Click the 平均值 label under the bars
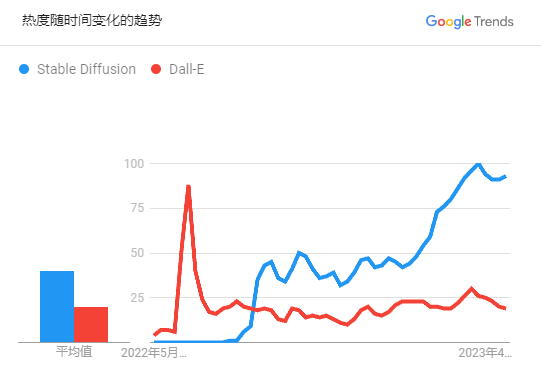This screenshot has width=541, height=372. point(74,352)
